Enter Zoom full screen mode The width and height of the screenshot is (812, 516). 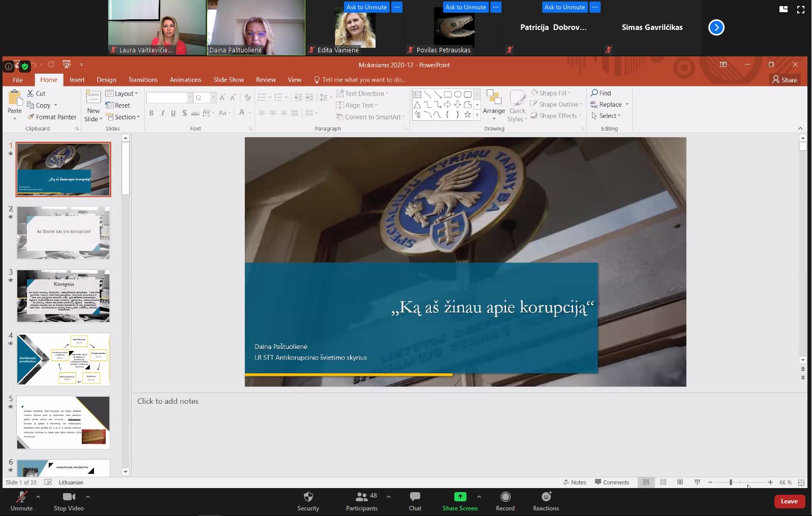(x=801, y=9)
